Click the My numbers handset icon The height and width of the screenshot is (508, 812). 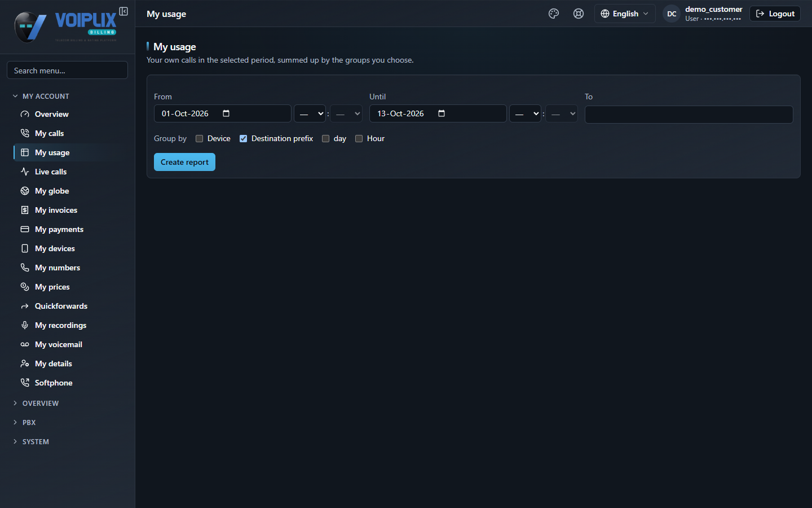25,268
